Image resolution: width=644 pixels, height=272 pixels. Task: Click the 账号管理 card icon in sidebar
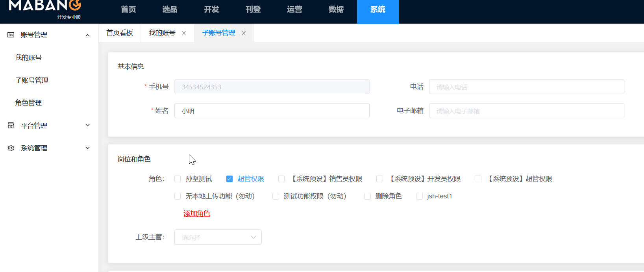click(x=11, y=35)
